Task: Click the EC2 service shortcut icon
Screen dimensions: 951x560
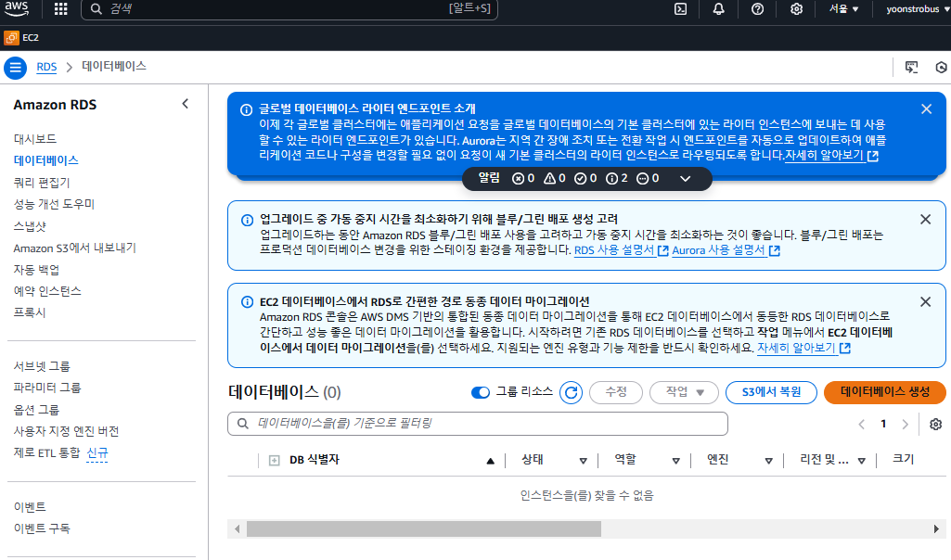Action: 11,38
